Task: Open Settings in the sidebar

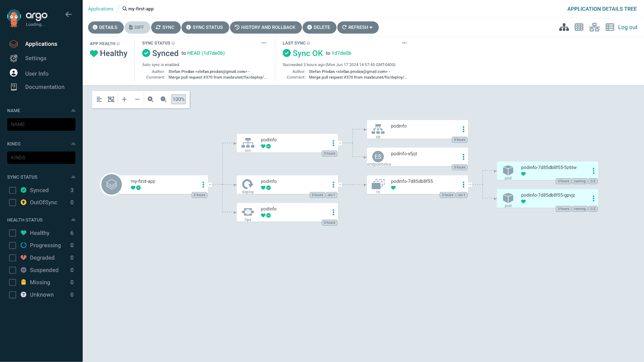Action: (x=35, y=58)
